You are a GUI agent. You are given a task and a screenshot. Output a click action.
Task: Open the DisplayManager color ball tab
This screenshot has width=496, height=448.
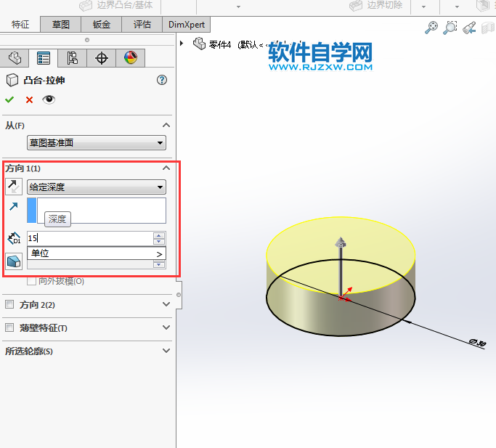[131, 58]
